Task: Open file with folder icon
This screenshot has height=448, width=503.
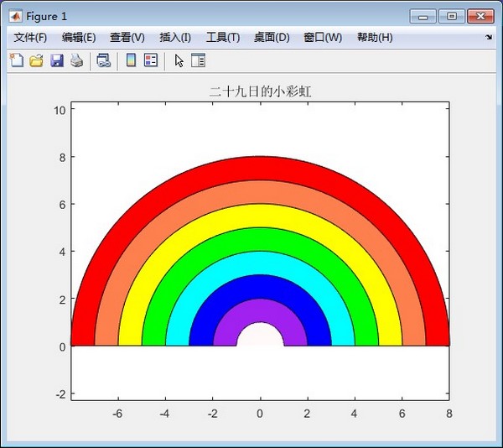Action: click(x=36, y=60)
